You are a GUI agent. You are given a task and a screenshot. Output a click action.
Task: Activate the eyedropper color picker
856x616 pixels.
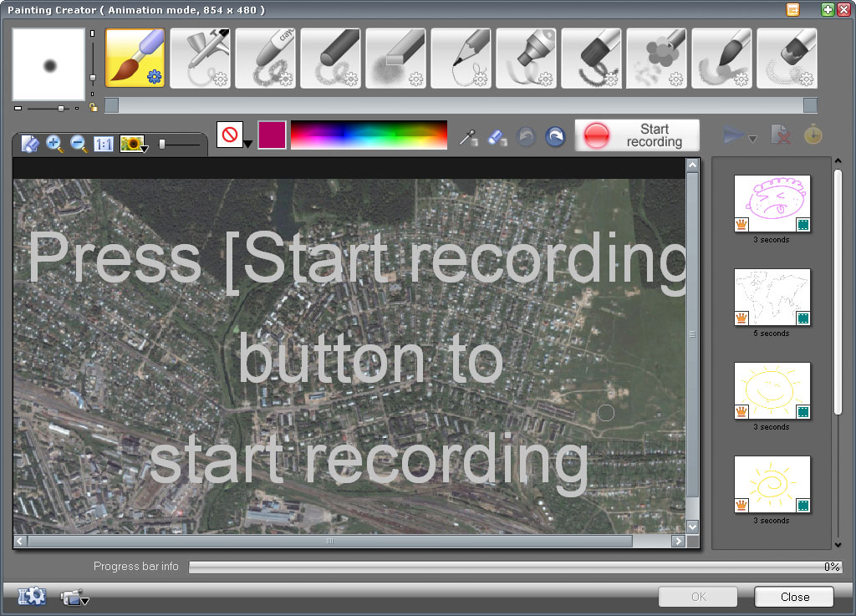[468, 137]
